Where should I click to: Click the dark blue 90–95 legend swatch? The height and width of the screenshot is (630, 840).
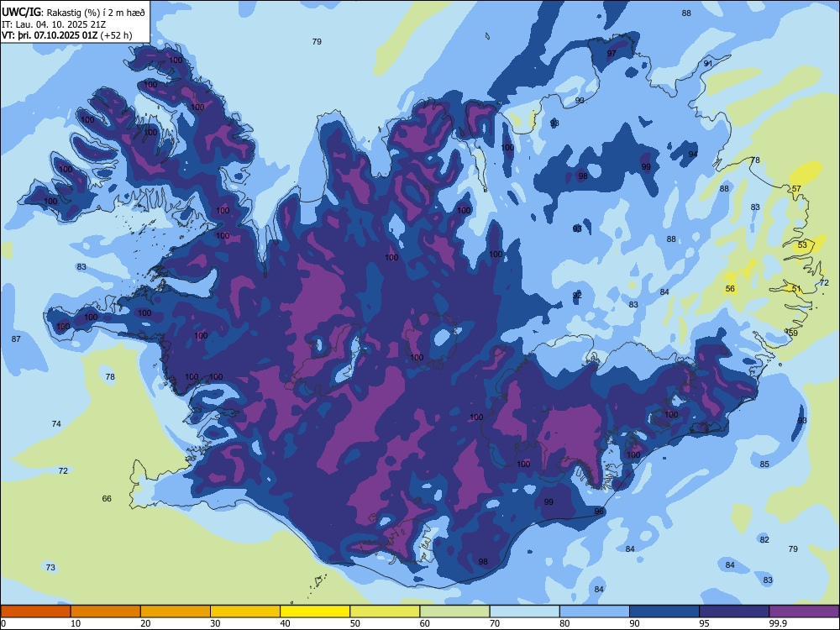[664, 612]
